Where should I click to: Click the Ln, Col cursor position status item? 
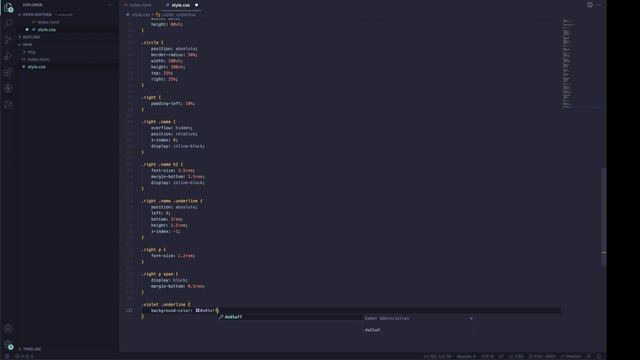pos(438,356)
